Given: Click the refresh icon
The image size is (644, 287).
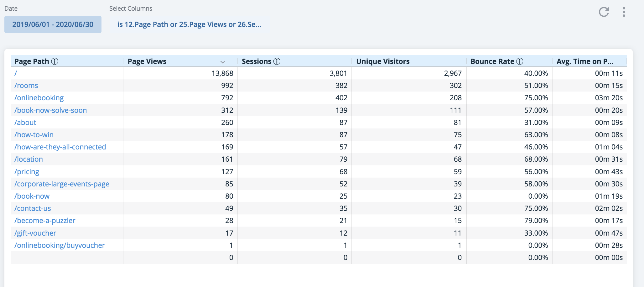Looking at the screenshot, I should pyautogui.click(x=604, y=12).
